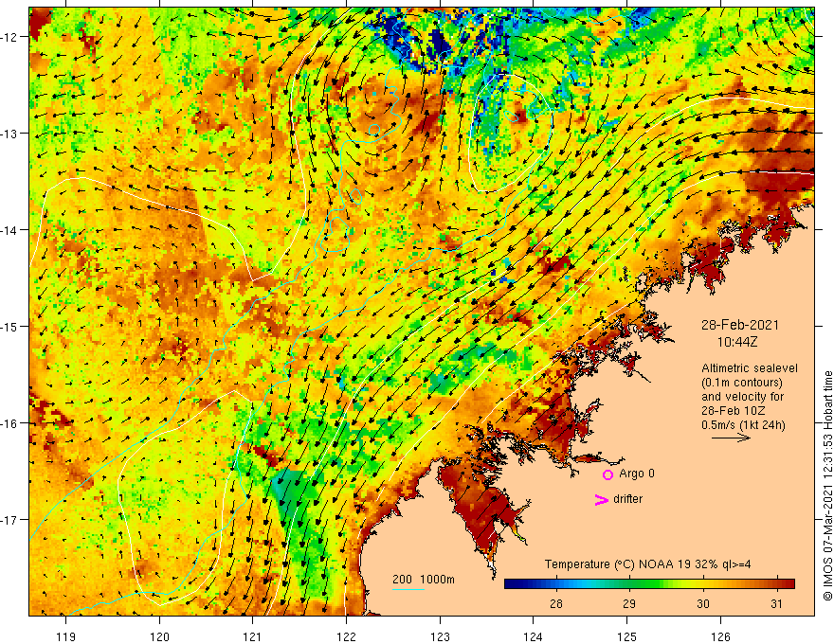The width and height of the screenshot is (834, 644).
Task: Click the '0.5m/s (1kt 24h)' label
Action: [743, 424]
